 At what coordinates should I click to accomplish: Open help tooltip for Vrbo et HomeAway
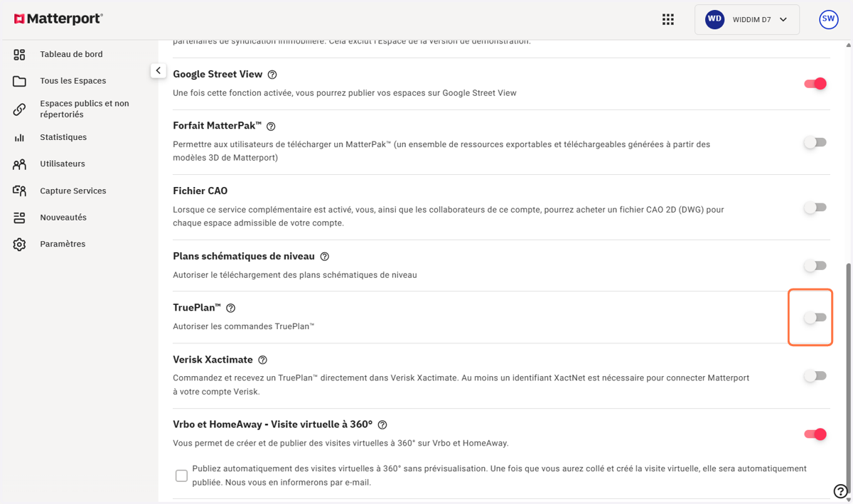[382, 425]
